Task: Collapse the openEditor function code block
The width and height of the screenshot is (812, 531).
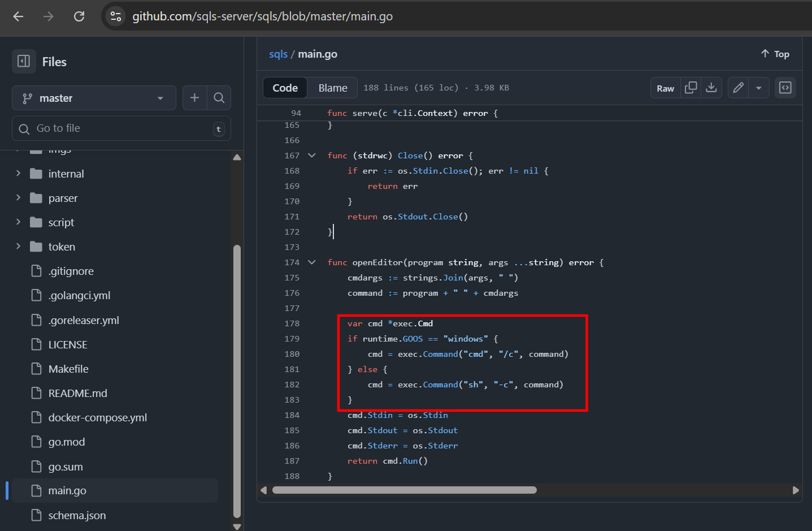Action: [312, 262]
